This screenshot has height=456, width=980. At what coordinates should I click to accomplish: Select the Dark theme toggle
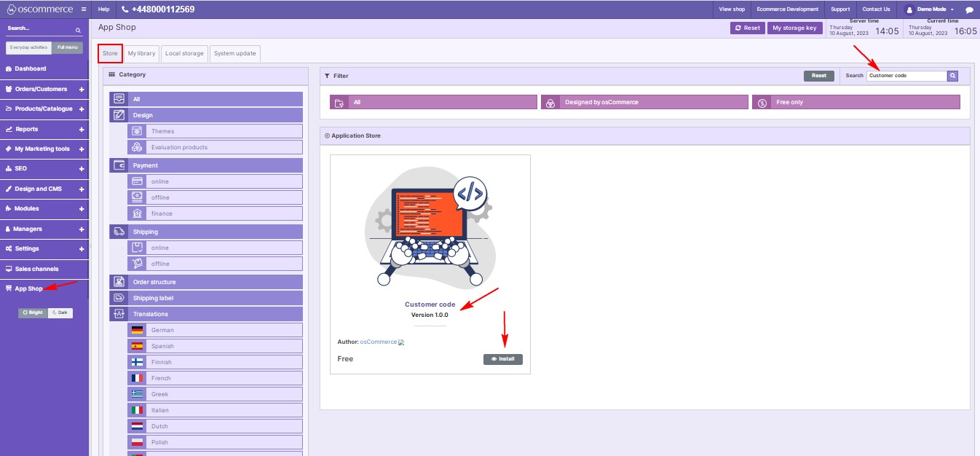(60, 312)
